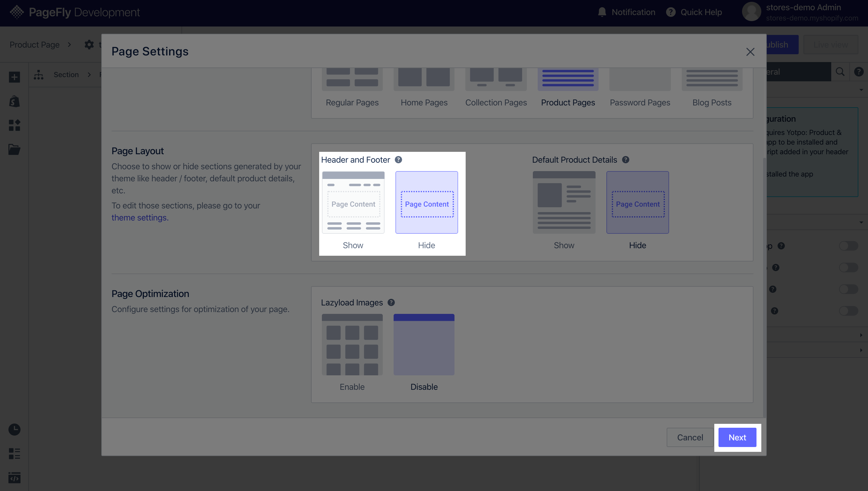Open the page outline list icon
Screen dimensions: 868x491
(14, 454)
